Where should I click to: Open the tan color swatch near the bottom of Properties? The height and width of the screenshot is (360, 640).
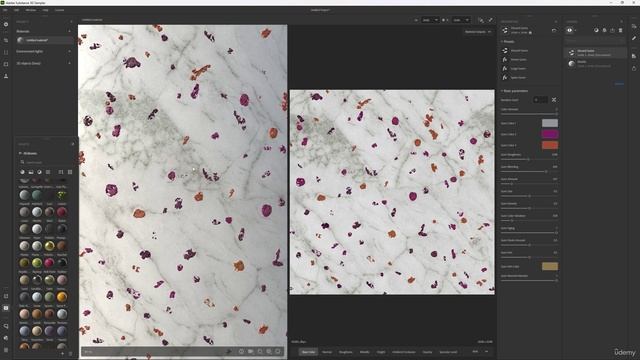550,266
